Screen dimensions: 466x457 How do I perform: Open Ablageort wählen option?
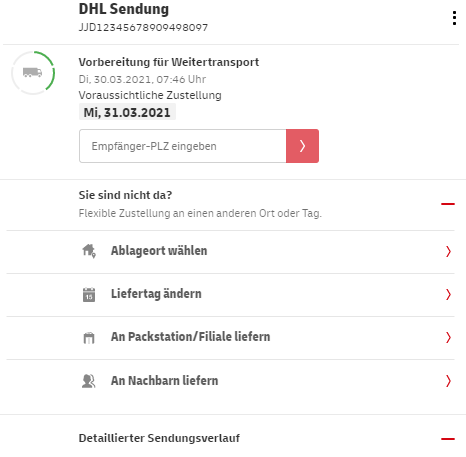(230, 252)
